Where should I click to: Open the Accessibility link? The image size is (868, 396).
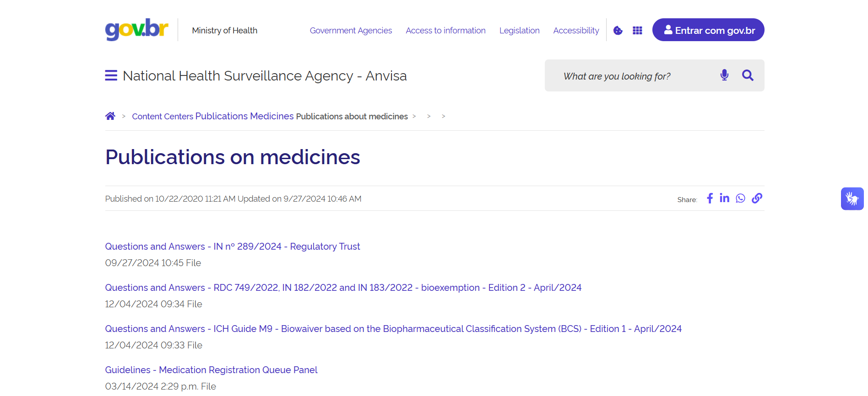pos(576,31)
